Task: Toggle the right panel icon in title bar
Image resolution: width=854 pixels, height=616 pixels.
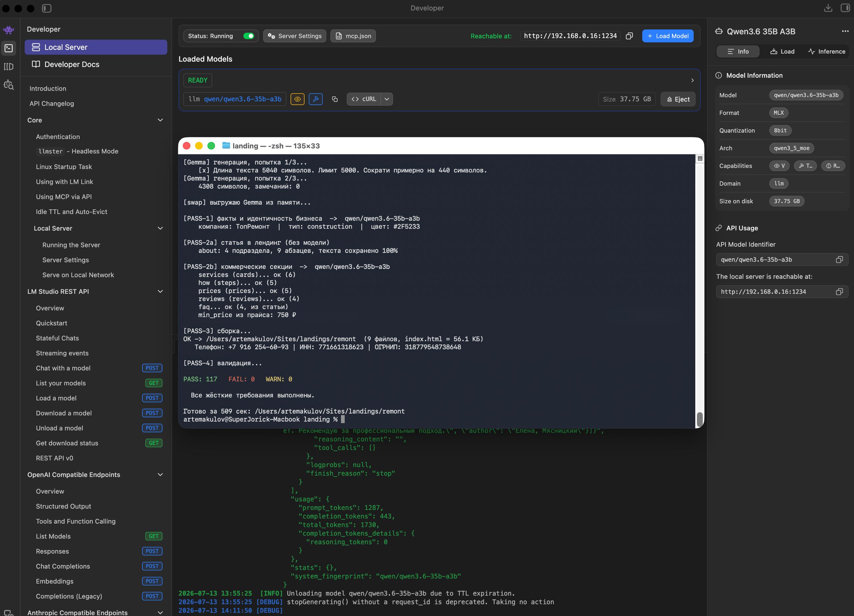Action: click(x=845, y=8)
